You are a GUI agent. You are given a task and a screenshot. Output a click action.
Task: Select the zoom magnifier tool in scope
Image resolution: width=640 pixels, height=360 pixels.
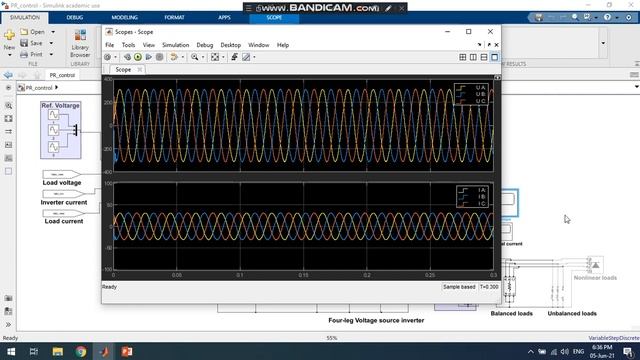coord(195,57)
